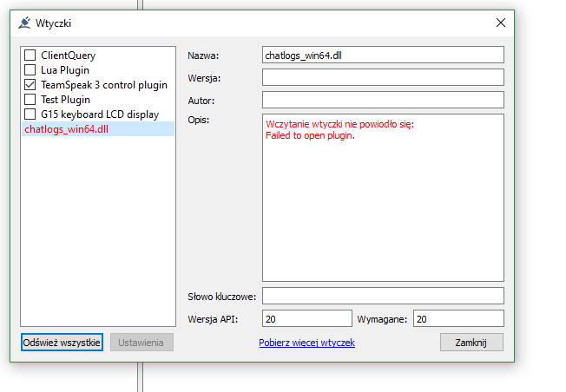
Task: Click the Odśwież wszystkie button
Action: (63, 343)
